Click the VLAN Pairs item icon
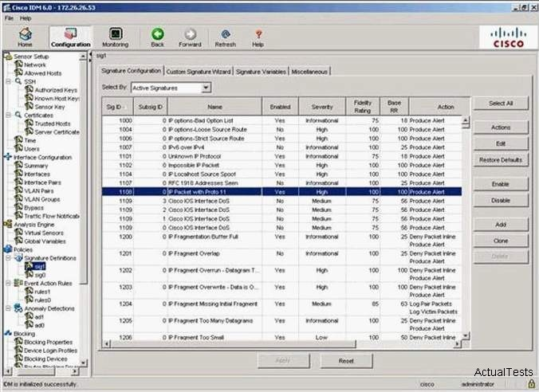 point(18,190)
